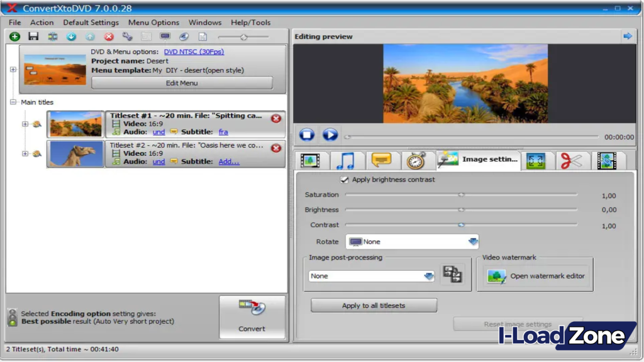
Task: Collapse the Main titles tree
Action: point(14,102)
